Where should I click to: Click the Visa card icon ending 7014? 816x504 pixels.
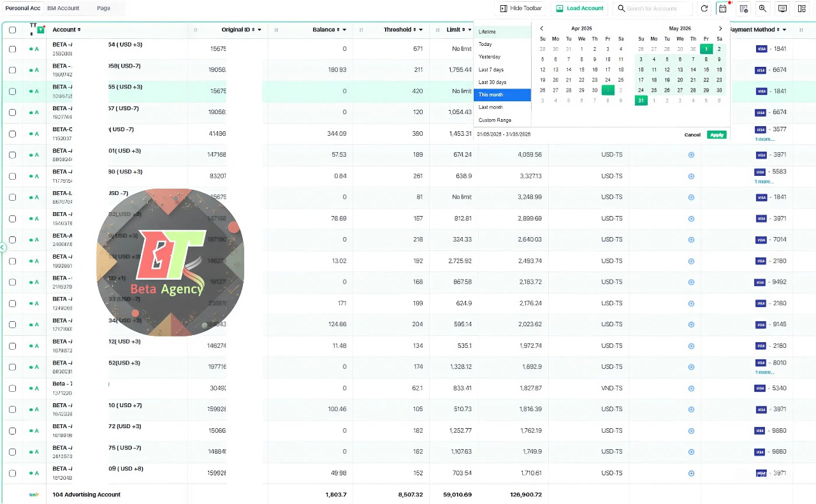[x=761, y=240]
